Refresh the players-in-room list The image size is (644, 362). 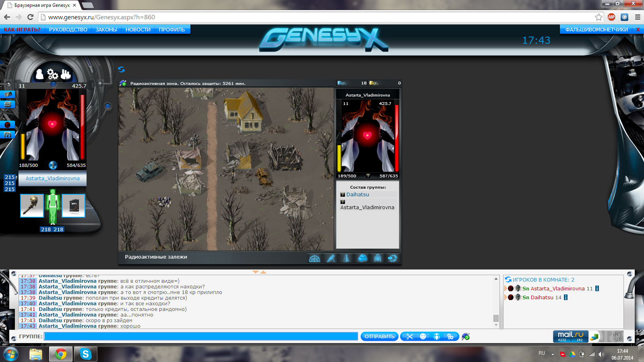508,280
